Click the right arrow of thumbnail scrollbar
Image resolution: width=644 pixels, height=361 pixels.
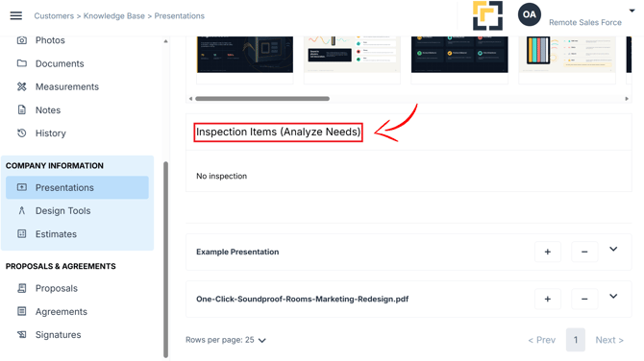[x=627, y=99]
